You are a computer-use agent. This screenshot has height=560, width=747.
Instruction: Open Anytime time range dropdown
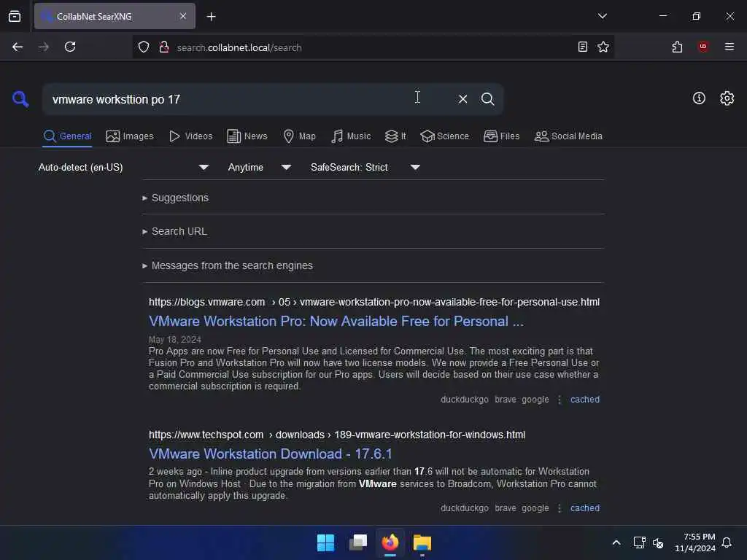pyautogui.click(x=259, y=167)
